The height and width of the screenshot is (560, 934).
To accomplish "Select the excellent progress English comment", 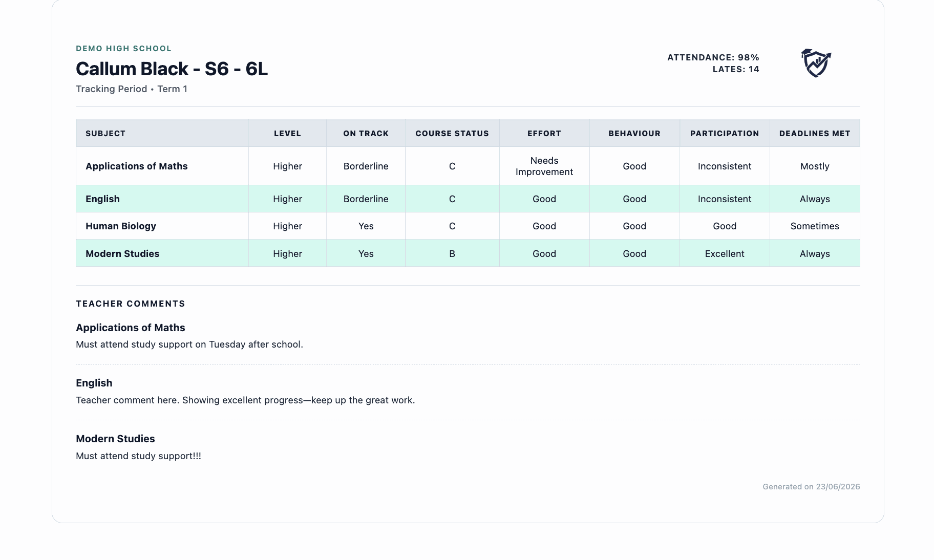I will pyautogui.click(x=245, y=400).
